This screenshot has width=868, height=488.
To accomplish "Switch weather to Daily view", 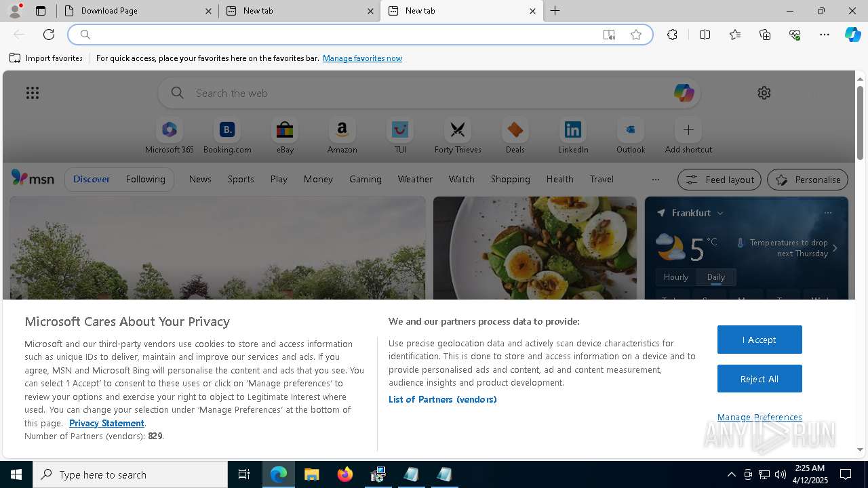I will click(716, 277).
